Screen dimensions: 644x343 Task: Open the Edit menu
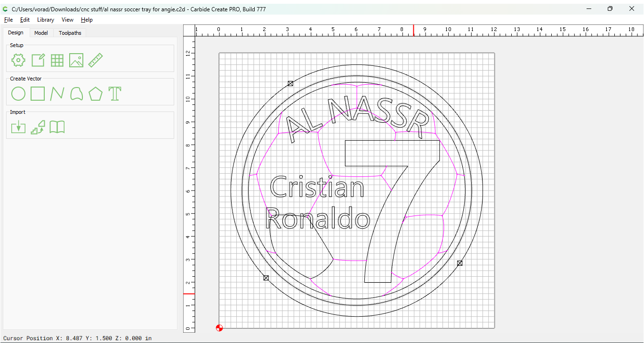[x=25, y=20]
